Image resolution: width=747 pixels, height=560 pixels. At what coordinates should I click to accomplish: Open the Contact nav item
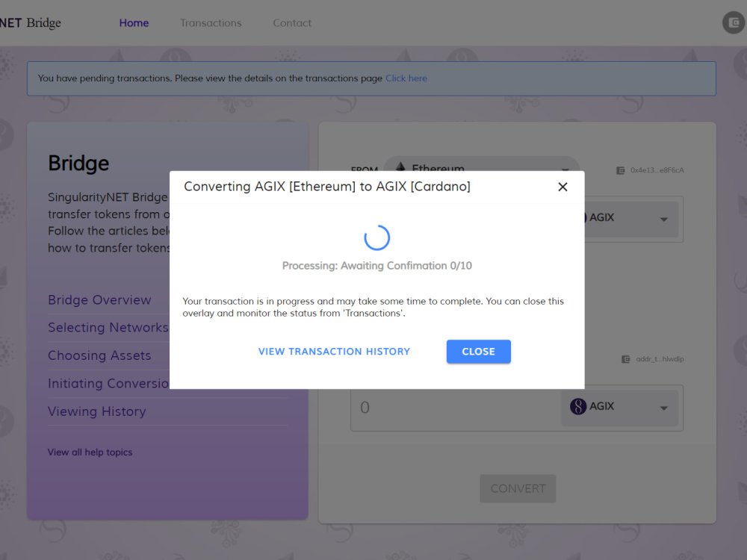coord(292,23)
